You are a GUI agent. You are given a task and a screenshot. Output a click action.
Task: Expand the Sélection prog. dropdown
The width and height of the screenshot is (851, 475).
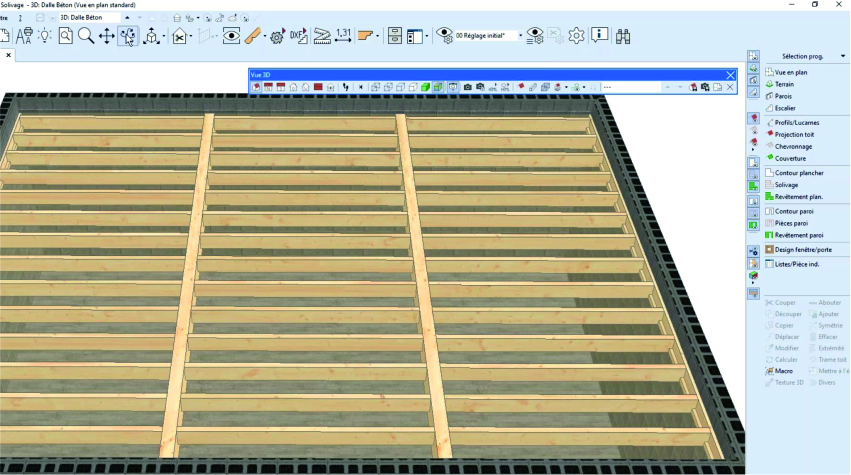click(844, 56)
